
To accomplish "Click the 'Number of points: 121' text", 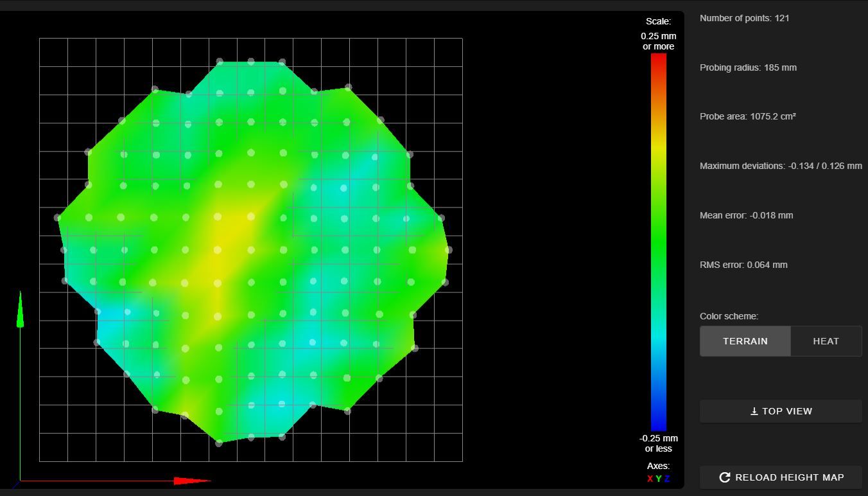I will [745, 18].
